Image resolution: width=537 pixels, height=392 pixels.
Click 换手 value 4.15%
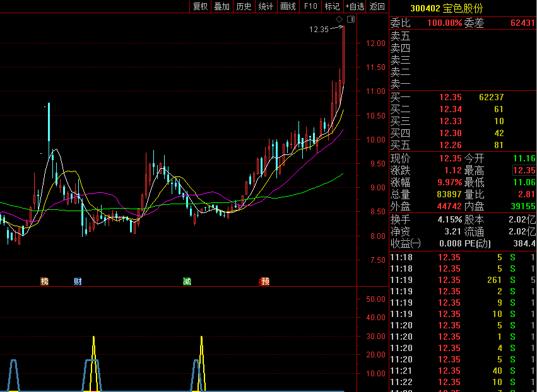450,219
